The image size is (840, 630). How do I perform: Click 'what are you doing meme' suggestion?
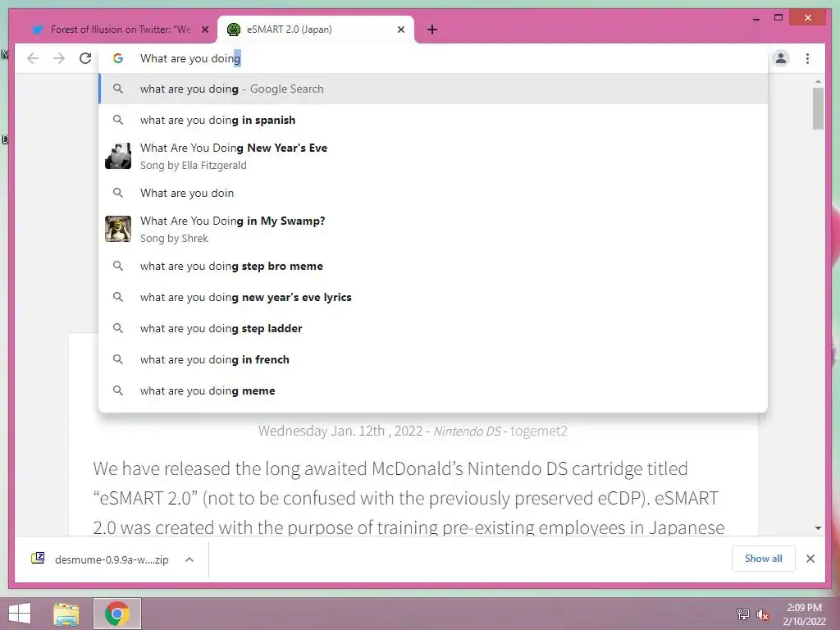tap(433, 390)
